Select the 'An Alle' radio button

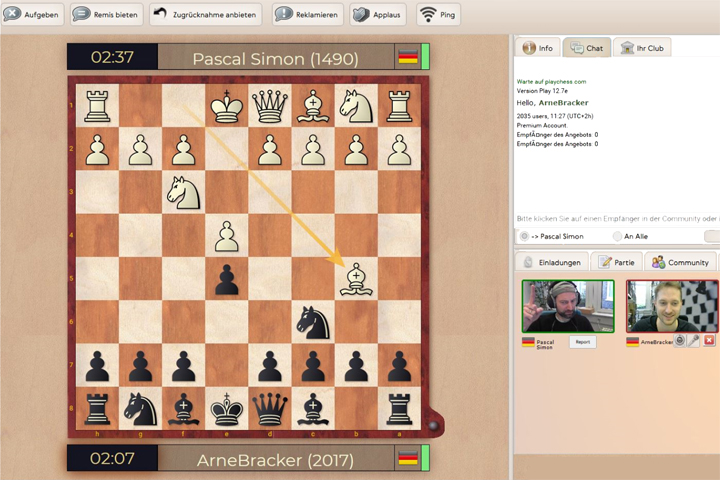click(x=617, y=236)
